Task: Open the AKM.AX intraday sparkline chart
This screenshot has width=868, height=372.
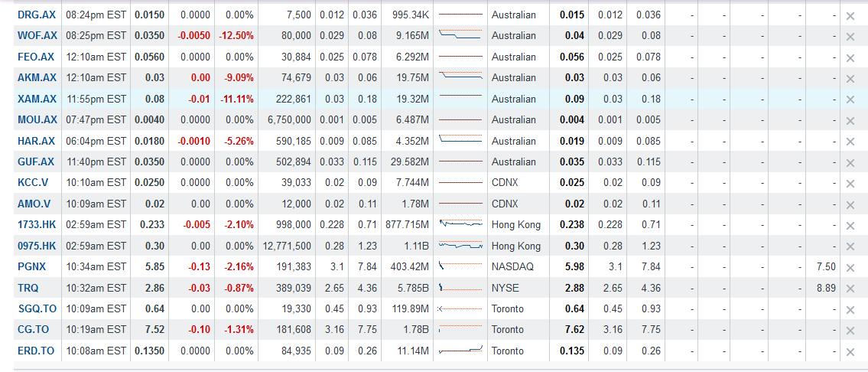Action: (460, 76)
